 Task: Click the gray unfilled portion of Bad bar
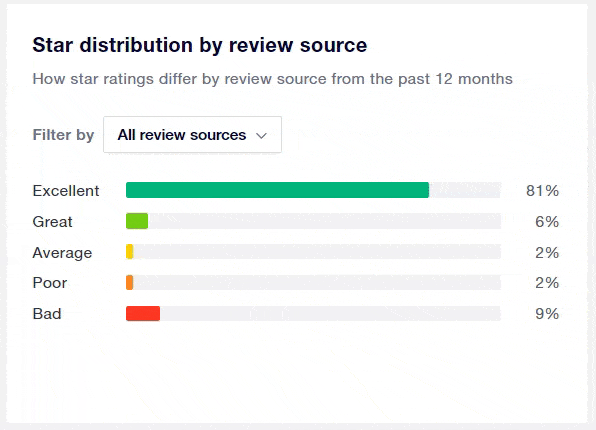[330, 313]
